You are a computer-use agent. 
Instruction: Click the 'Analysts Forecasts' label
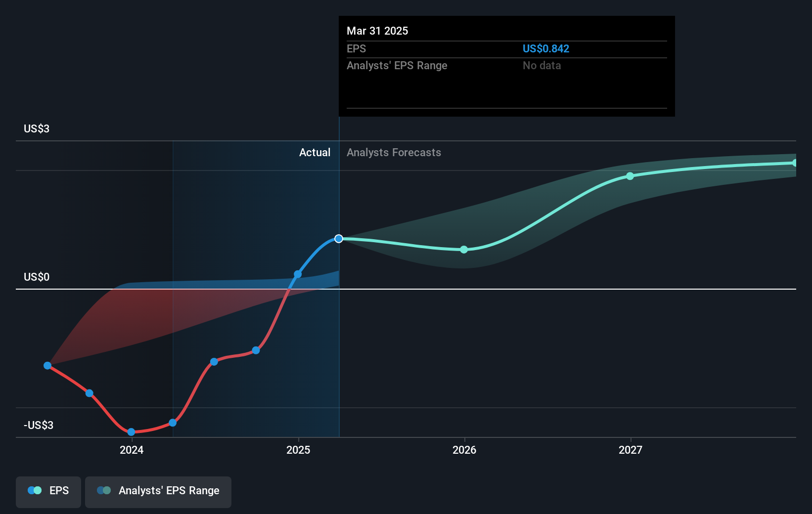pos(394,152)
